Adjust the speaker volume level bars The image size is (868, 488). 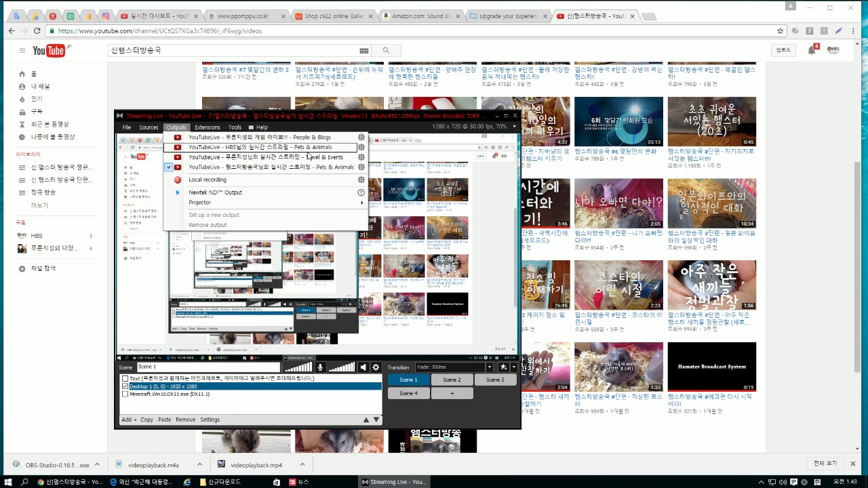[342, 367]
